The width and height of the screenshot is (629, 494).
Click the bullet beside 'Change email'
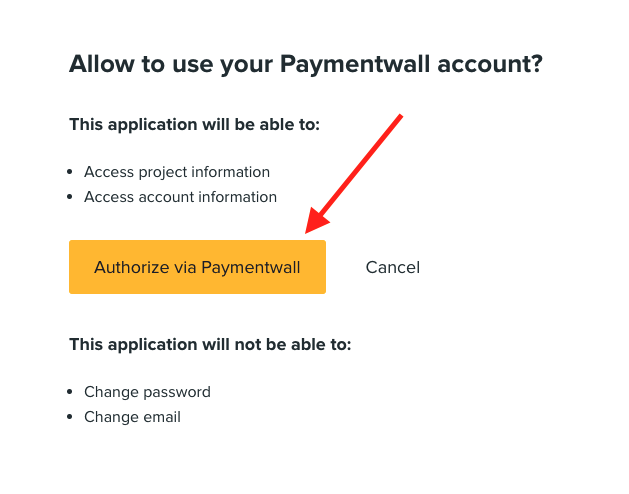70,417
